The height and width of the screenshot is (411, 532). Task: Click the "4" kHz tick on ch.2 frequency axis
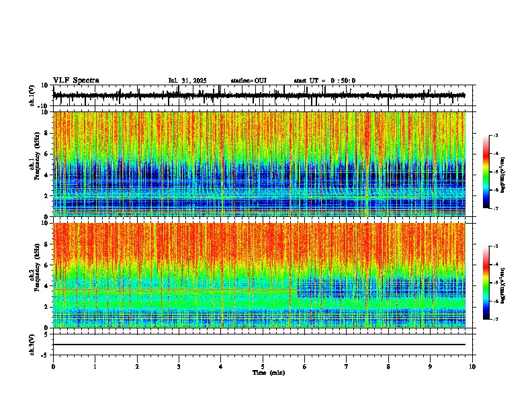coord(47,286)
